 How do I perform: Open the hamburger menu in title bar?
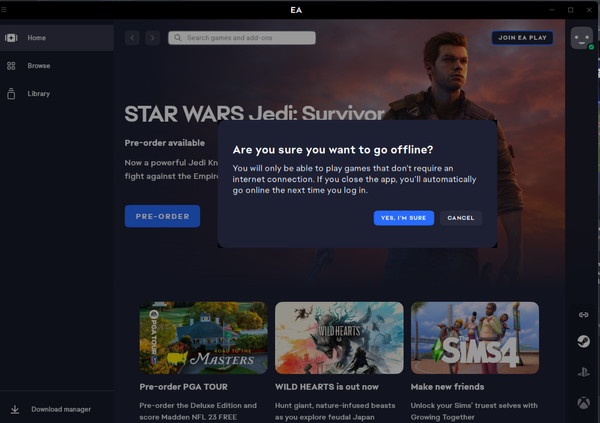tap(3, 10)
